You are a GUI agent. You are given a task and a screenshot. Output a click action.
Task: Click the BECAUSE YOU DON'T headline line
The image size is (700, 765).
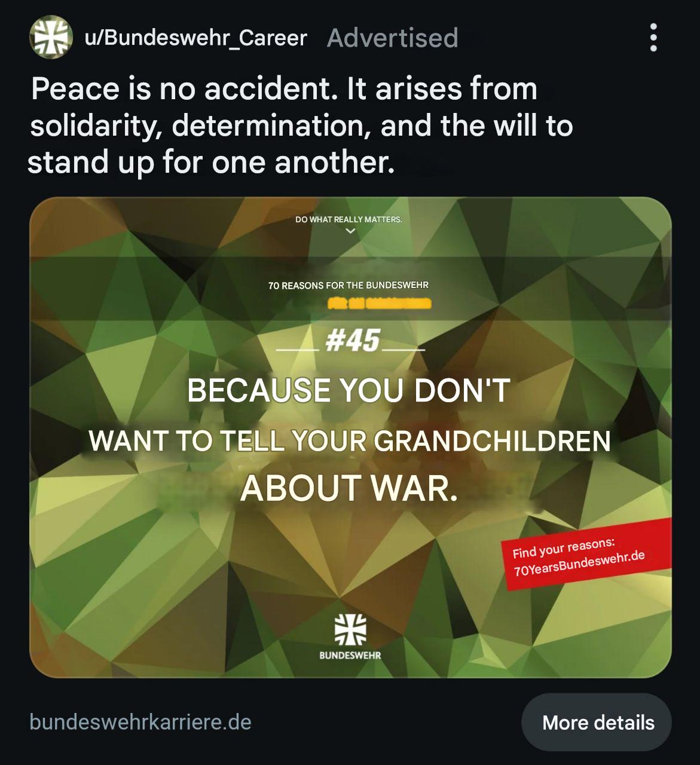[x=349, y=390]
